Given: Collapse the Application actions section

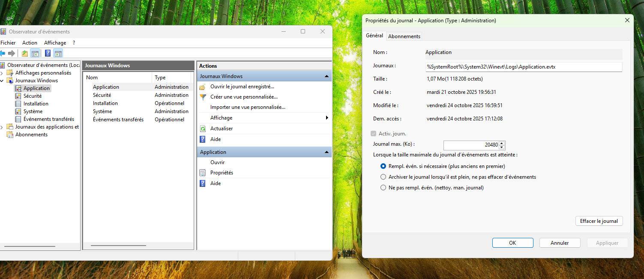Looking at the screenshot, I should click(x=327, y=152).
